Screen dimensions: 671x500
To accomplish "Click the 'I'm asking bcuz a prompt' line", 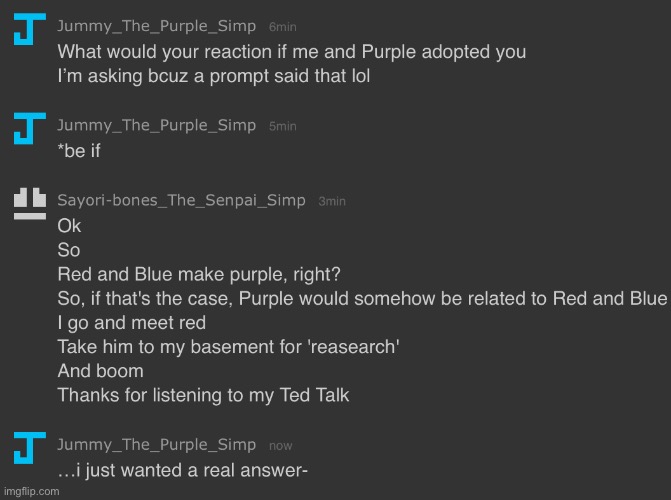I will 214,76.
